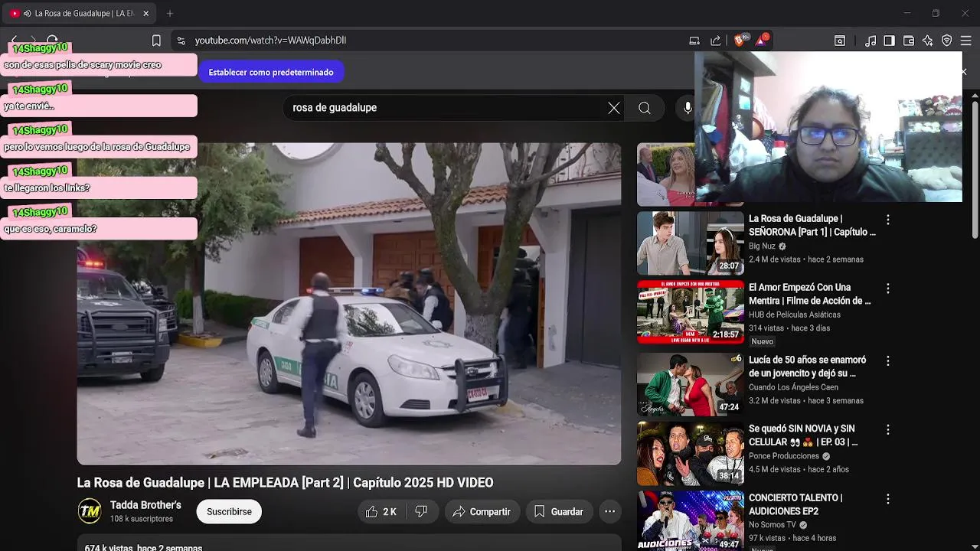
Task: Click the install app icon in address bar
Action: [694, 41]
